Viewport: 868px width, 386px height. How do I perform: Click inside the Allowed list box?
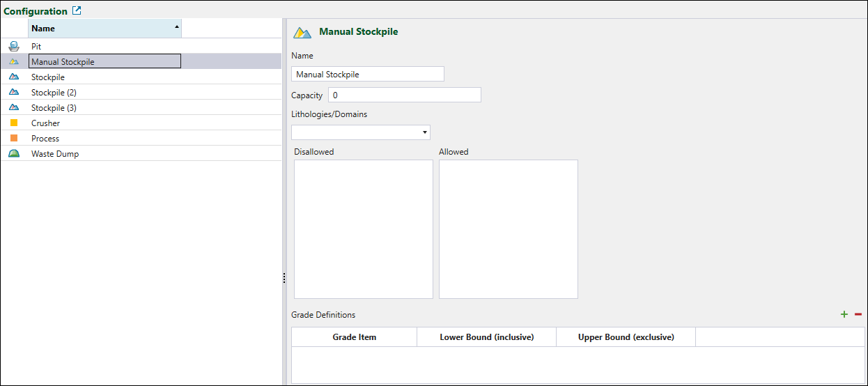tap(508, 229)
